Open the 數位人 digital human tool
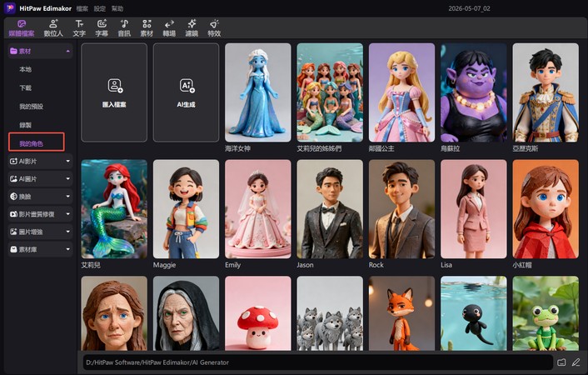 (x=53, y=28)
